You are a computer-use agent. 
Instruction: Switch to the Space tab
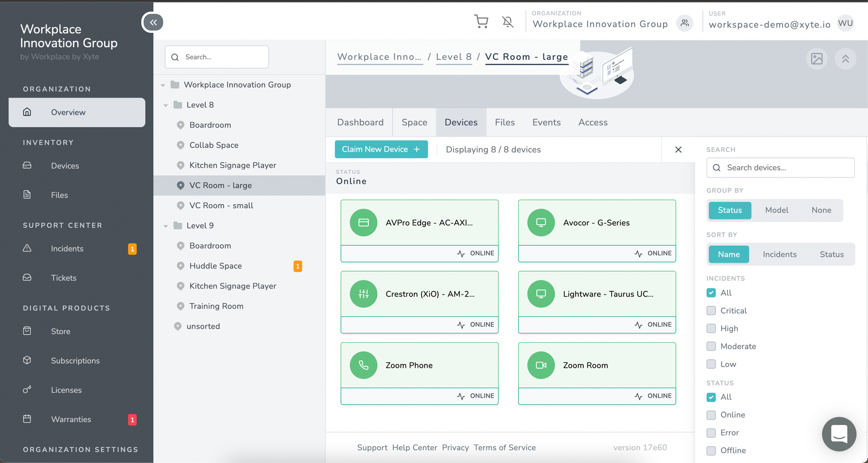pyautogui.click(x=414, y=122)
